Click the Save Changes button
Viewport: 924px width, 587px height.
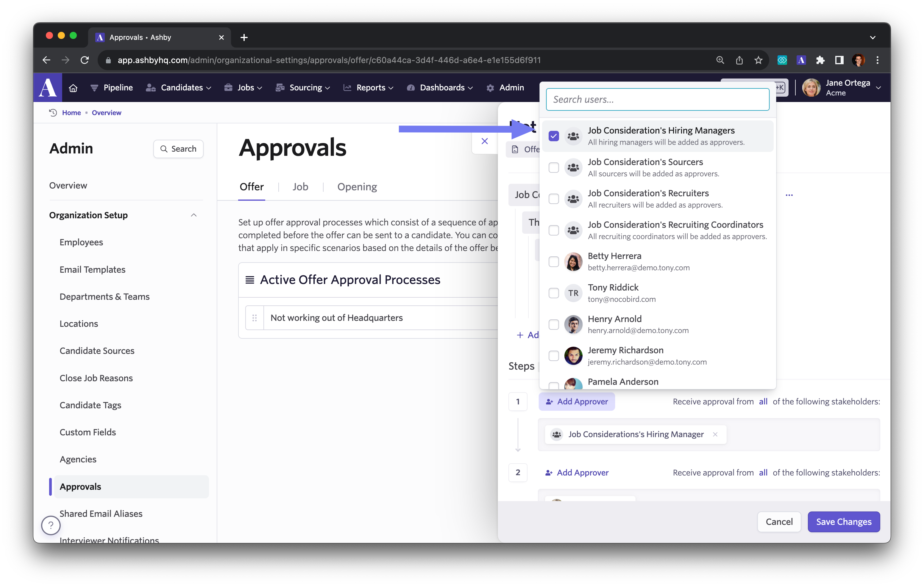843,522
